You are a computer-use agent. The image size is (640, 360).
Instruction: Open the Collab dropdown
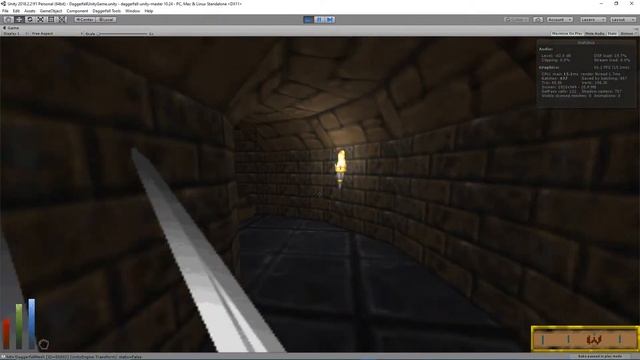point(517,20)
